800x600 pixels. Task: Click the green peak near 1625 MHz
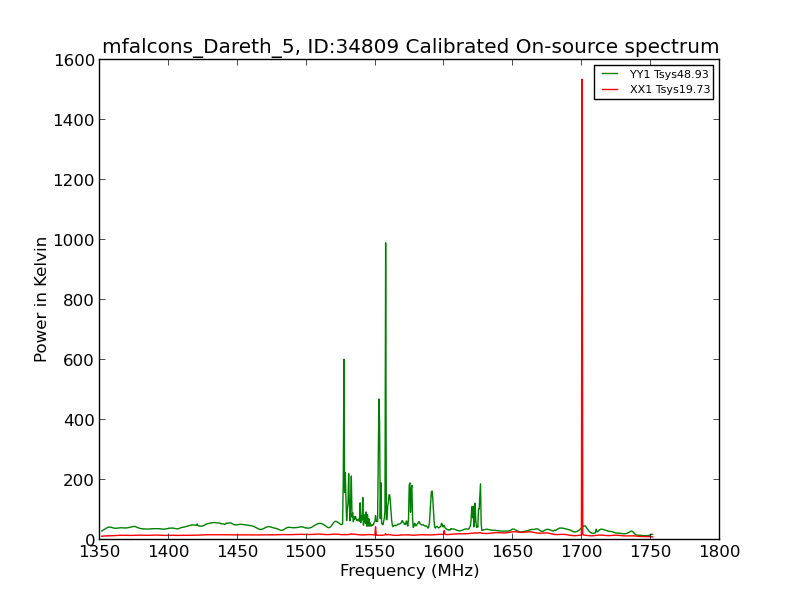pos(480,505)
